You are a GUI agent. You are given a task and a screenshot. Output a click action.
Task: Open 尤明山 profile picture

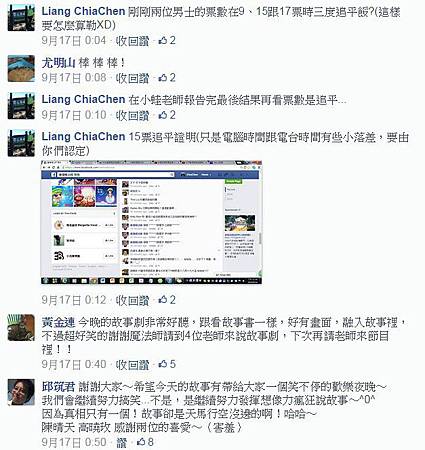tap(21, 69)
